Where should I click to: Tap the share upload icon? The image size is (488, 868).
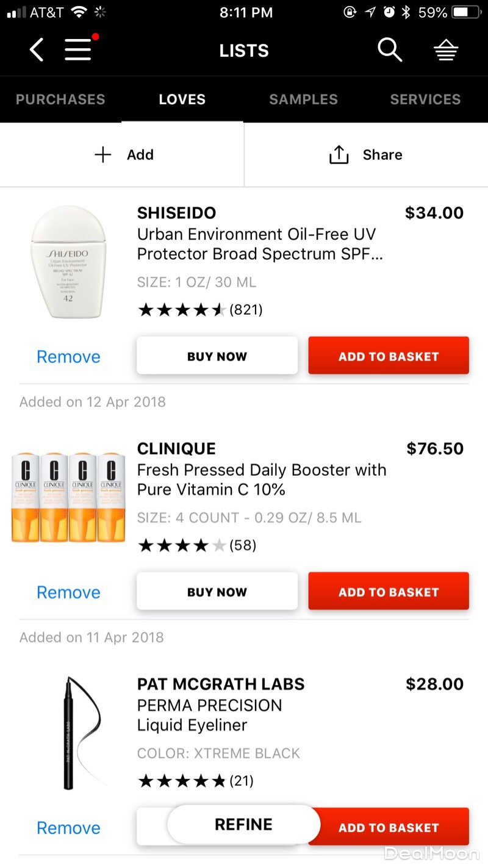coord(339,155)
